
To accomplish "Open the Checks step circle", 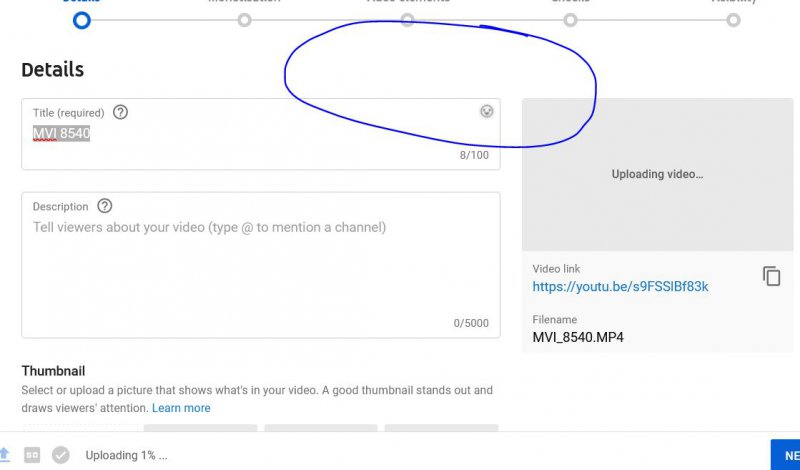I will [570, 20].
